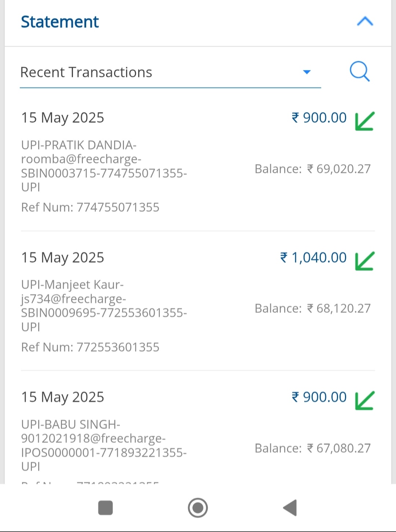Screen dimensions: 396x532
Task: Collapse the Statement section chevron
Action: (x=365, y=22)
